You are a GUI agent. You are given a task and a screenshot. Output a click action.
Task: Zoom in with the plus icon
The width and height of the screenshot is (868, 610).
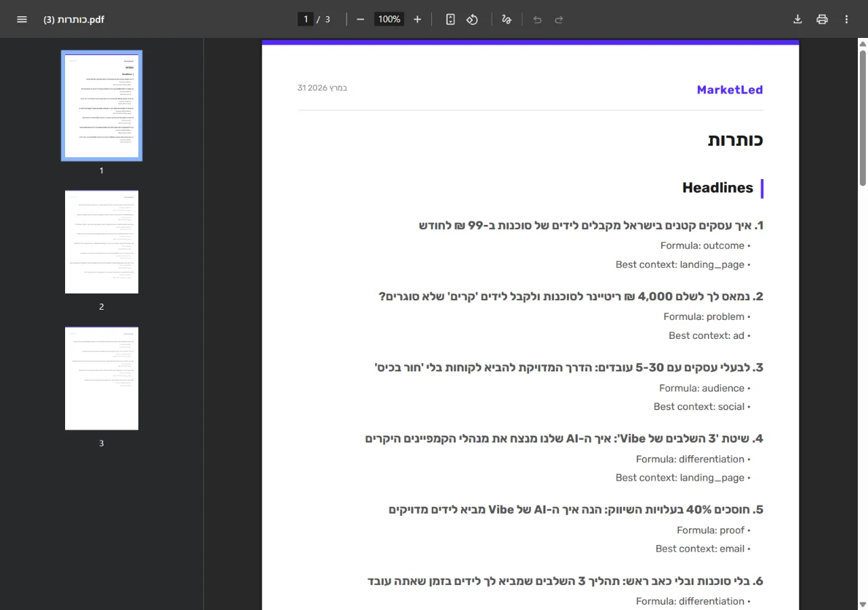click(417, 20)
